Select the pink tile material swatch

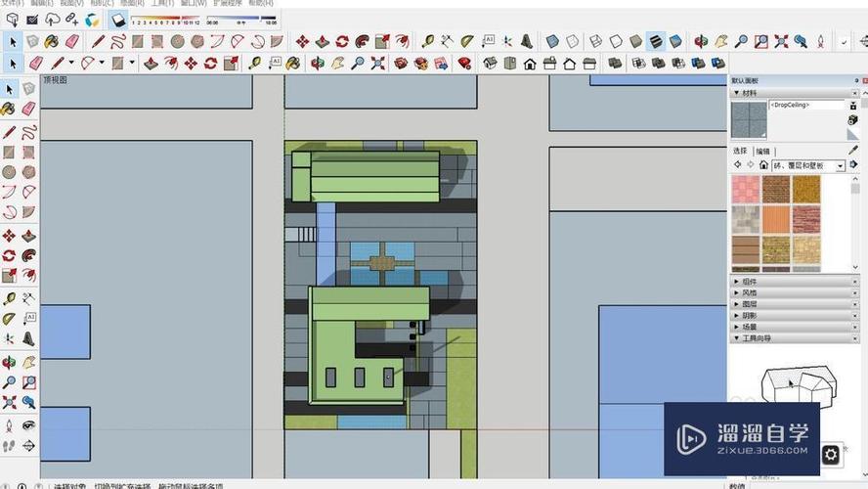(745, 189)
